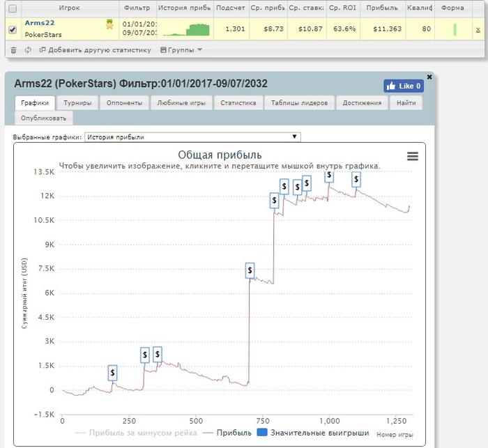This screenshot has height=448, width=488.
Task: Click the Facebook Like thumbs-up button
Action: point(404,86)
